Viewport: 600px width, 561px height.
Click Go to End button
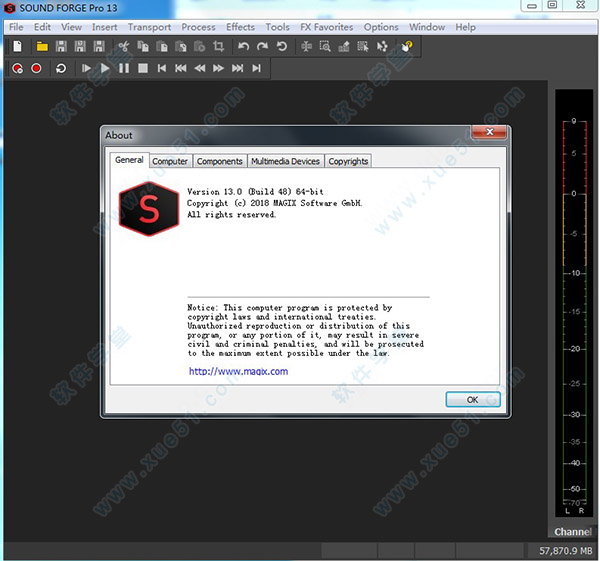pos(256,68)
